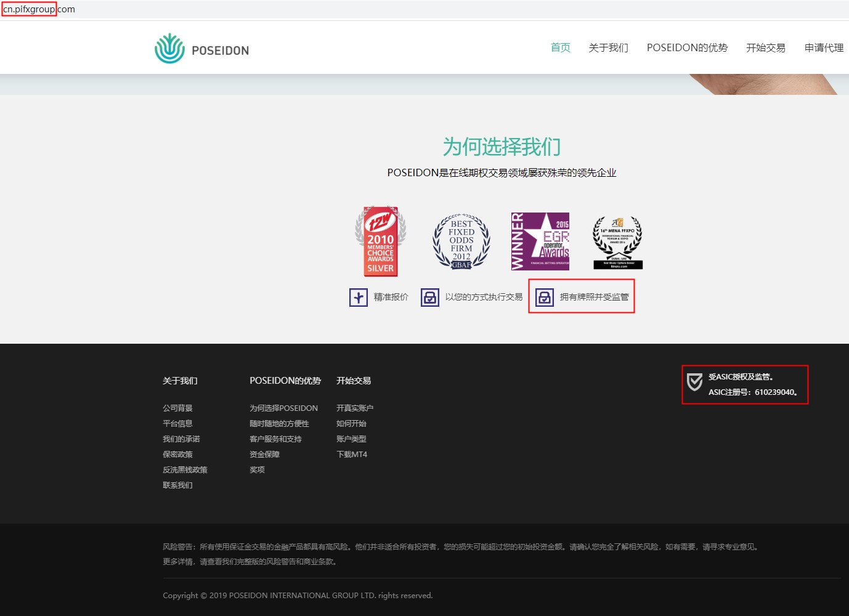Click the POSEIDON logo icon
849x616 pixels.
pyautogui.click(x=169, y=49)
